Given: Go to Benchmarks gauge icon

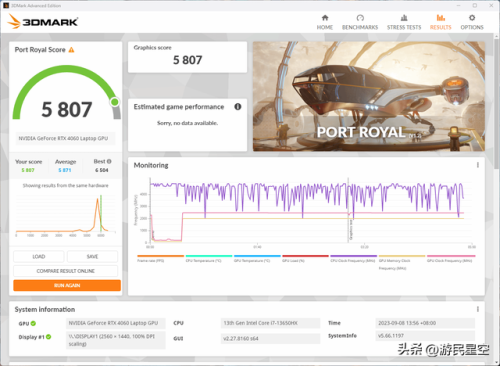Looking at the screenshot, I should pos(360,18).
